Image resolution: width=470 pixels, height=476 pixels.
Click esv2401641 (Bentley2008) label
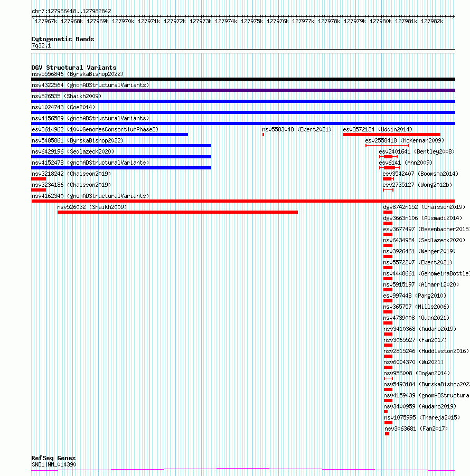417,152
